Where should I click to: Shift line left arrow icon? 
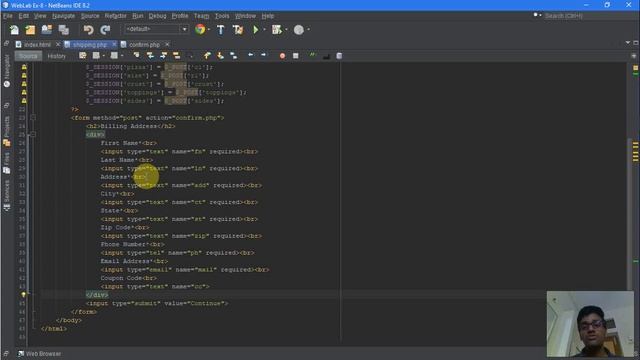click(x=251, y=55)
